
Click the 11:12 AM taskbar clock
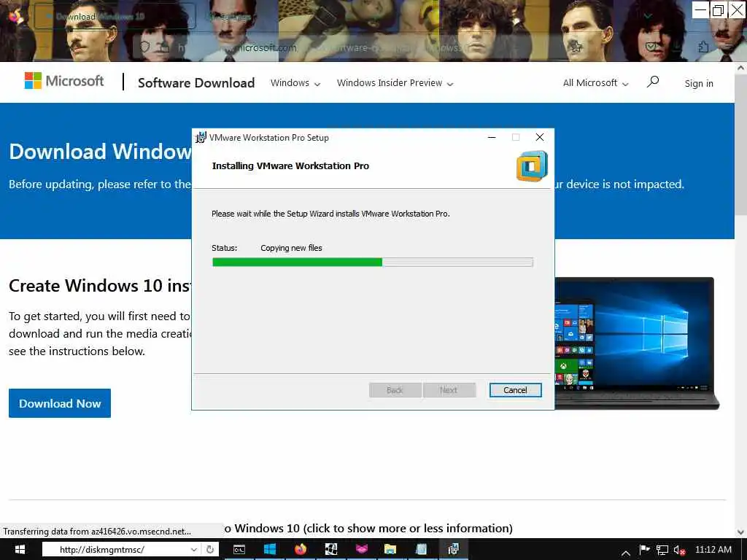(713, 550)
